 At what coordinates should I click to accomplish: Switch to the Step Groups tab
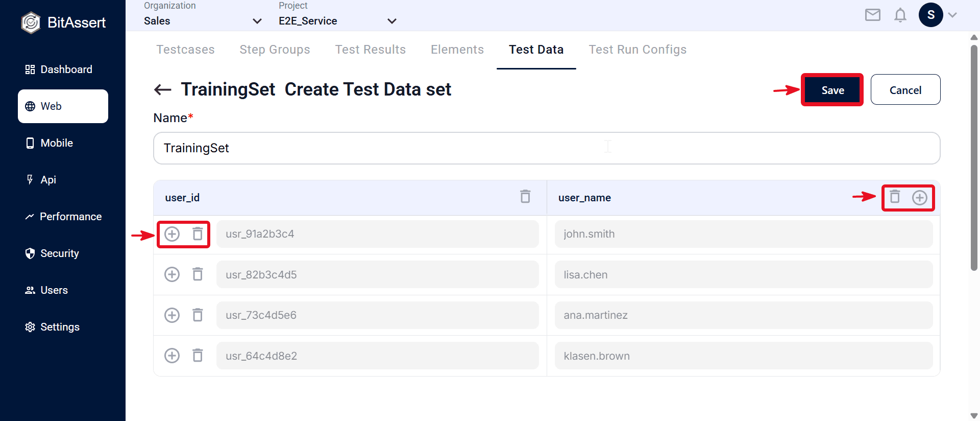275,50
